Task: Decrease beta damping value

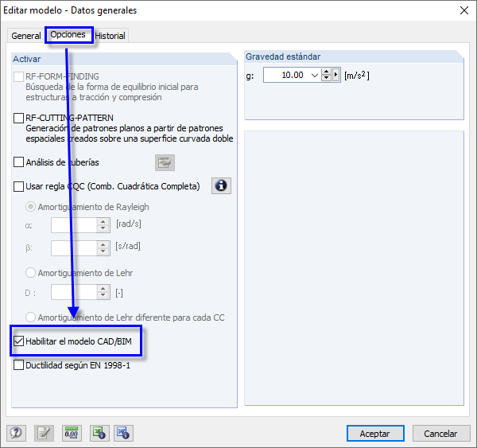Action: (x=103, y=251)
